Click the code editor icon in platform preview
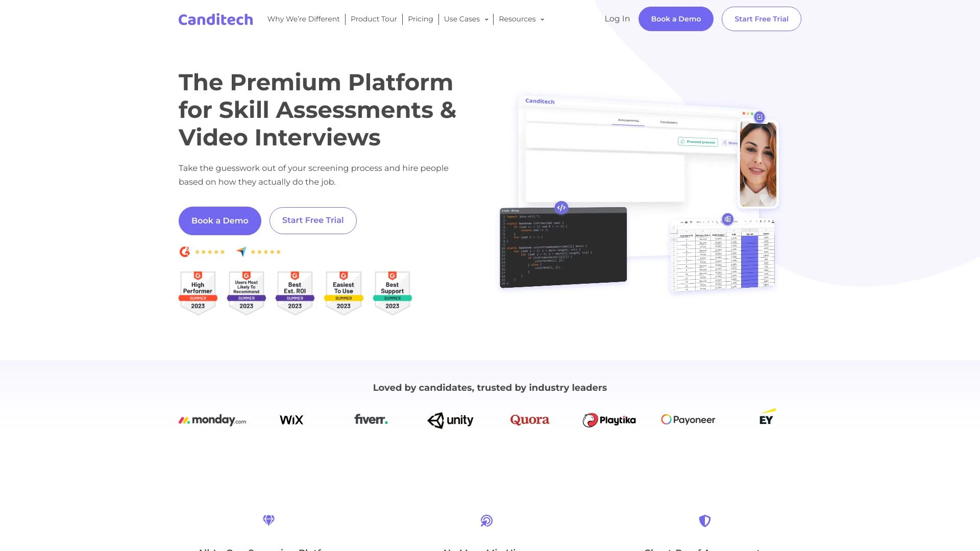 [x=561, y=207]
